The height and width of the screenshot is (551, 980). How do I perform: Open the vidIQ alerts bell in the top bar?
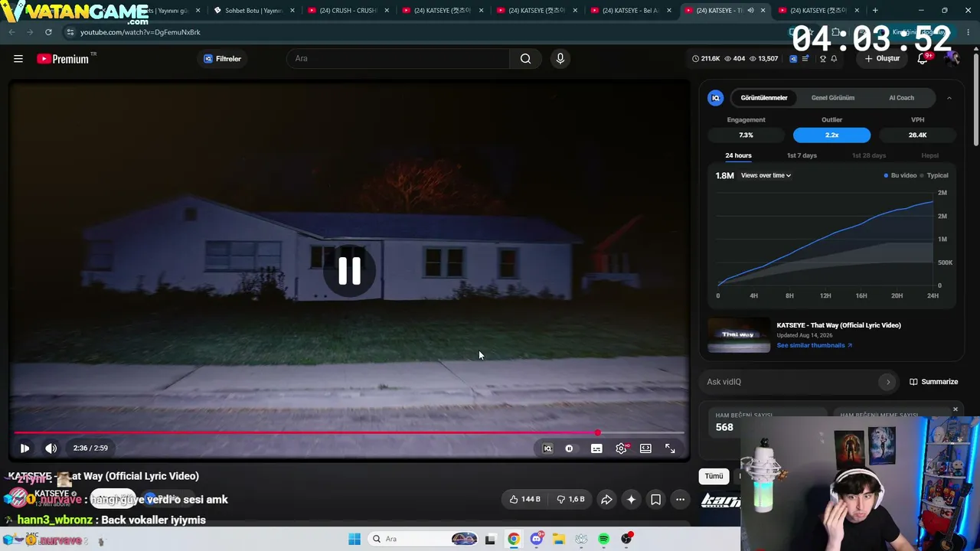[x=834, y=59]
